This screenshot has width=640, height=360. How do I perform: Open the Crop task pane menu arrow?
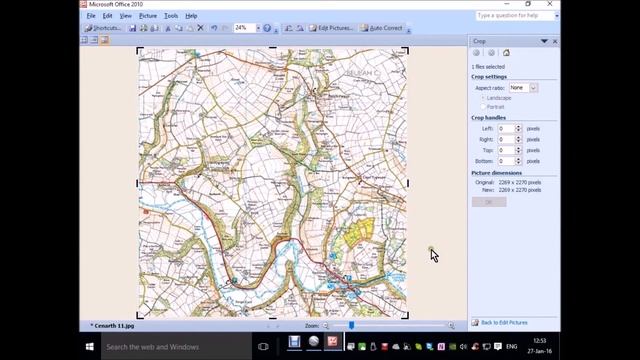[544, 41]
